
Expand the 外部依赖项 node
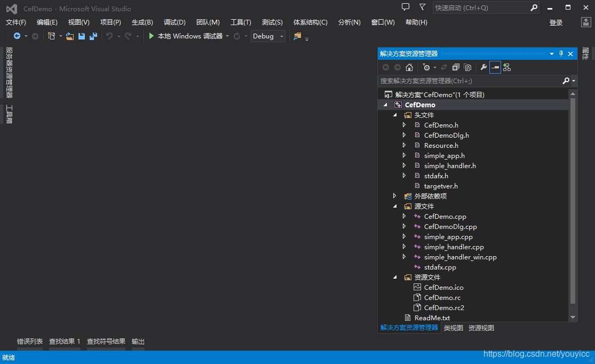click(395, 196)
